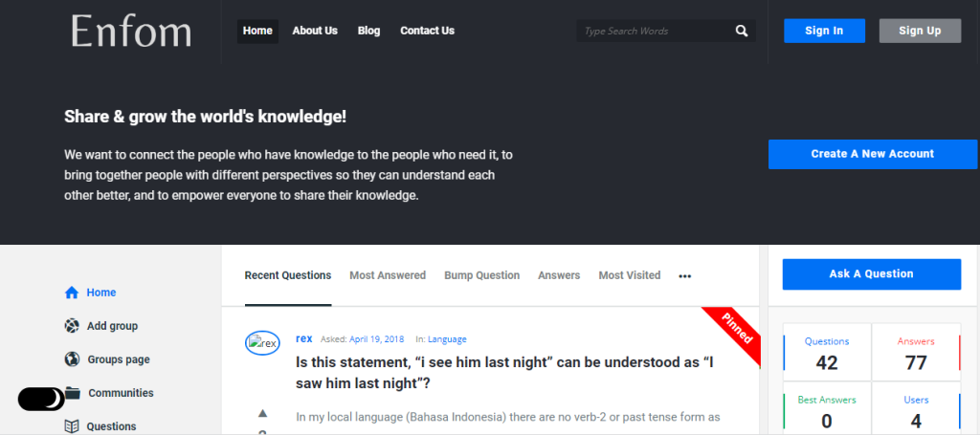Open the Language category link

(x=448, y=339)
